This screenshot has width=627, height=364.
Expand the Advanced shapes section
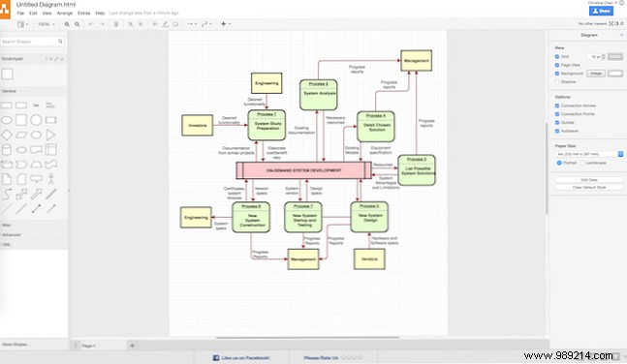pyautogui.click(x=34, y=235)
